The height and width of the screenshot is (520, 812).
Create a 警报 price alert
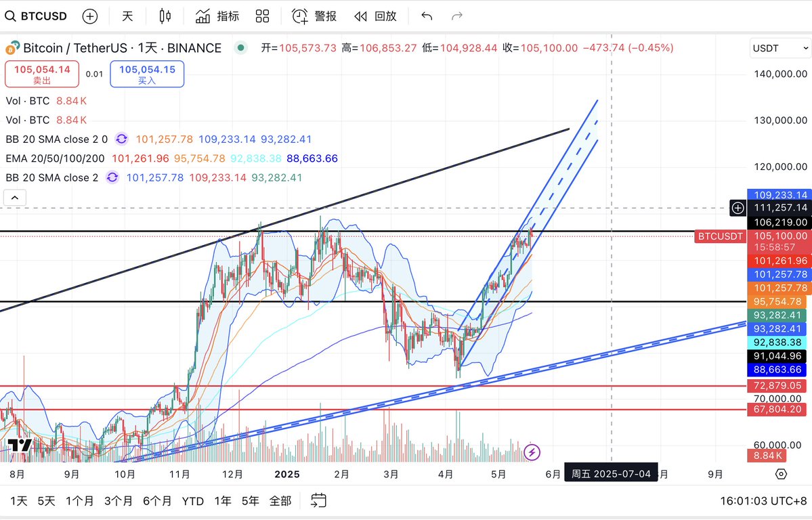click(314, 16)
